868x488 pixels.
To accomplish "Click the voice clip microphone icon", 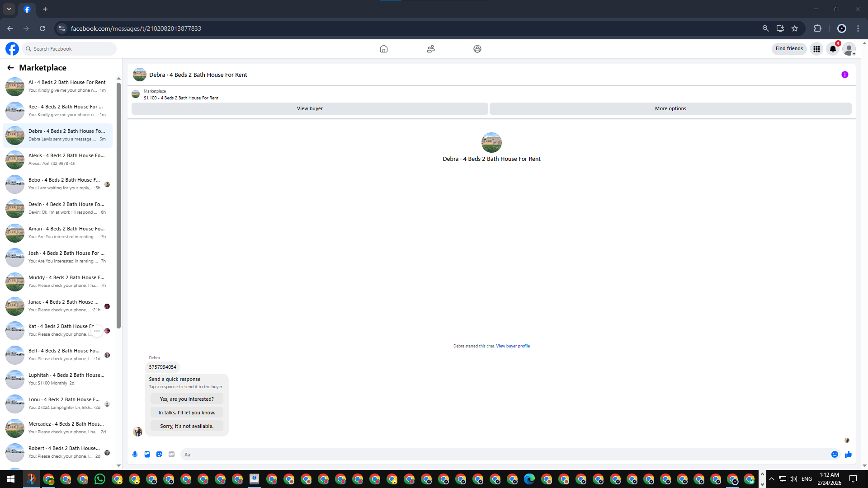I will 135,455.
